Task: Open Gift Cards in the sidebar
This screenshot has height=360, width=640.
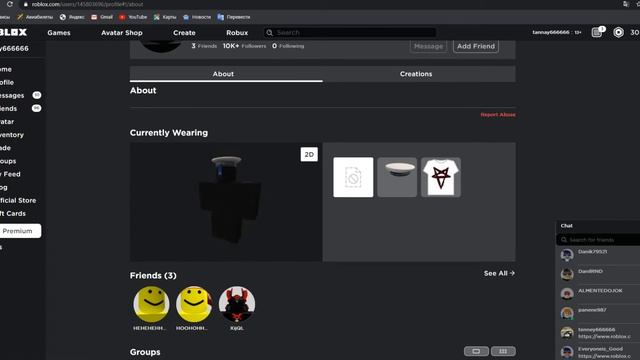Action: (x=13, y=213)
